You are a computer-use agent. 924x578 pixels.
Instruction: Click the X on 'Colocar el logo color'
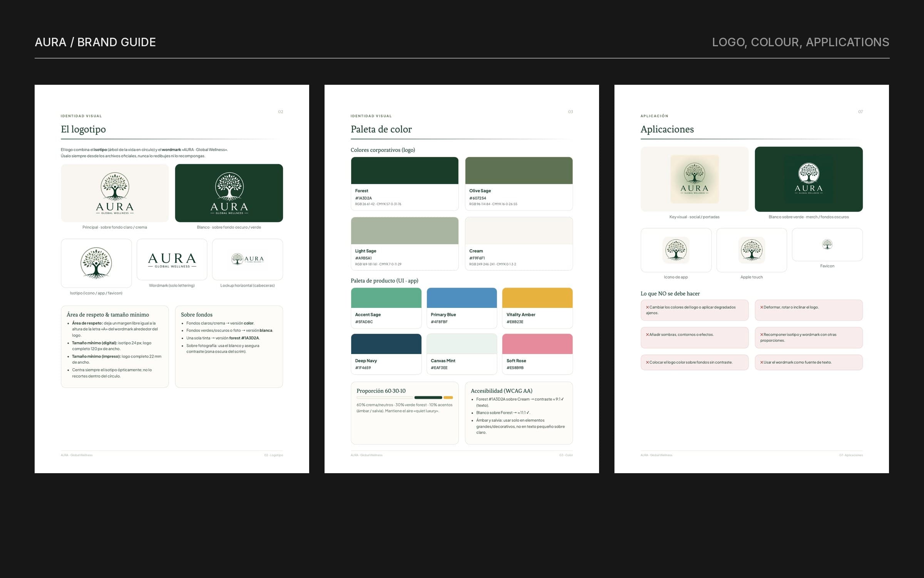648,362
